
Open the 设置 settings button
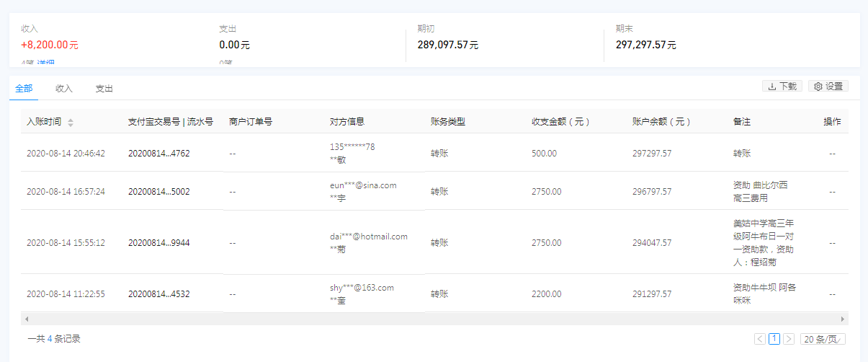828,87
